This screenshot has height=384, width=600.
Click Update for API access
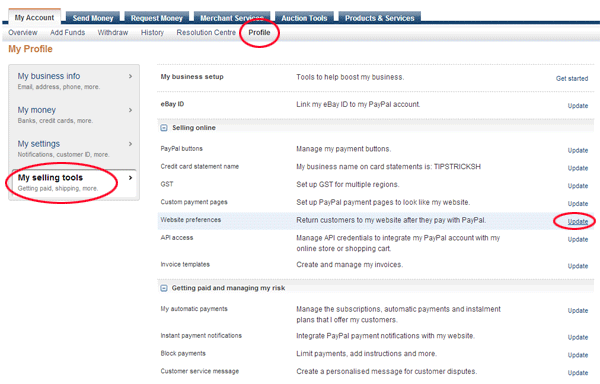(x=578, y=239)
